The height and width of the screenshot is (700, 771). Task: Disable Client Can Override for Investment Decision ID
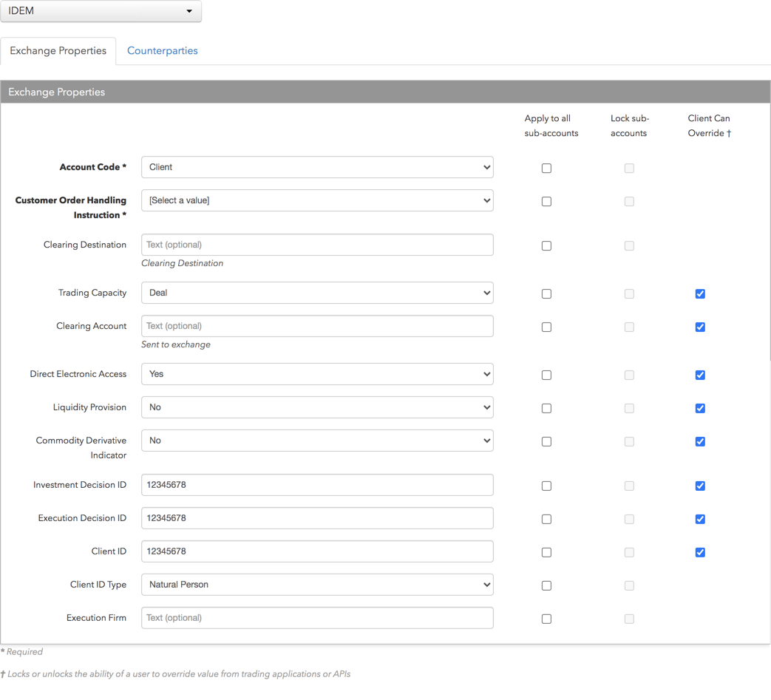[700, 486]
